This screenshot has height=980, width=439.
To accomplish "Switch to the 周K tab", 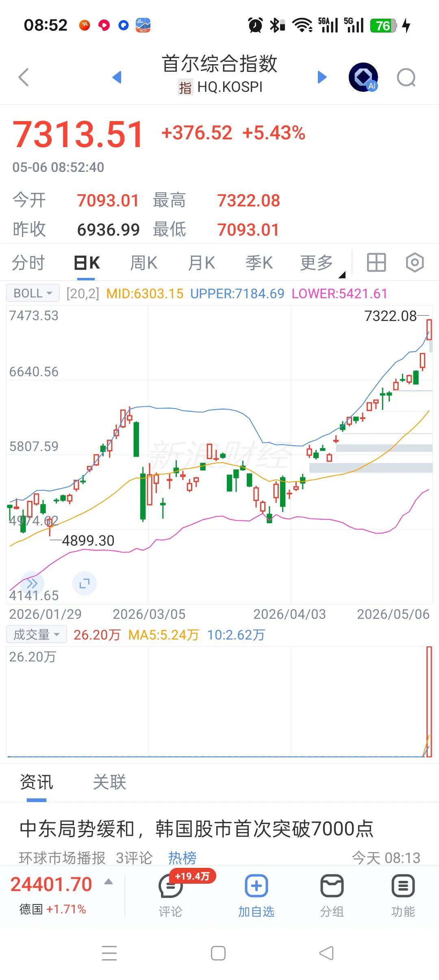I will click(x=143, y=263).
